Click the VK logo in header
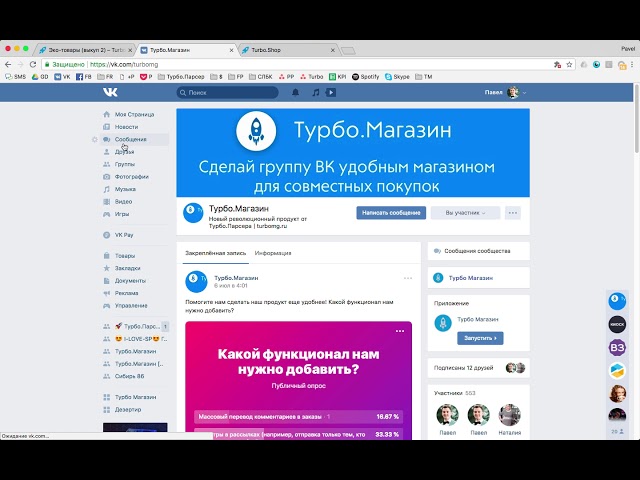 pyautogui.click(x=110, y=92)
